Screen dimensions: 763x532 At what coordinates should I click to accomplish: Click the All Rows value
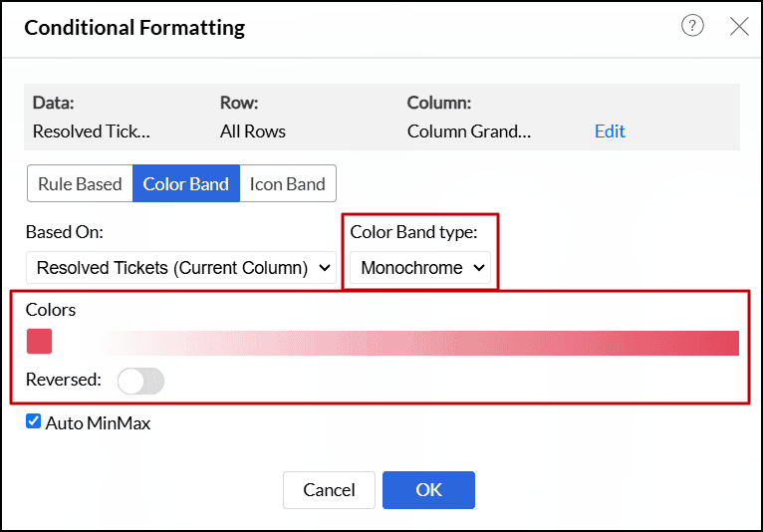[x=253, y=132]
